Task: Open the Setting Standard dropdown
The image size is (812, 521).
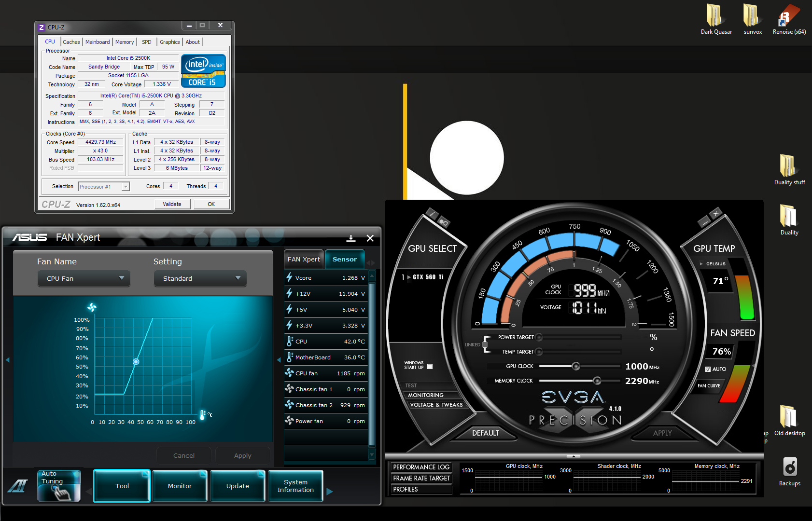Action: pos(200,278)
